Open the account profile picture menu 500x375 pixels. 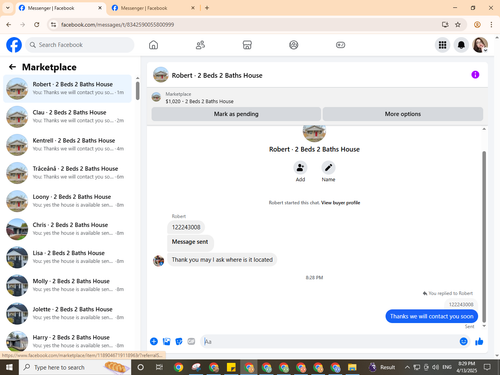tap(480, 45)
